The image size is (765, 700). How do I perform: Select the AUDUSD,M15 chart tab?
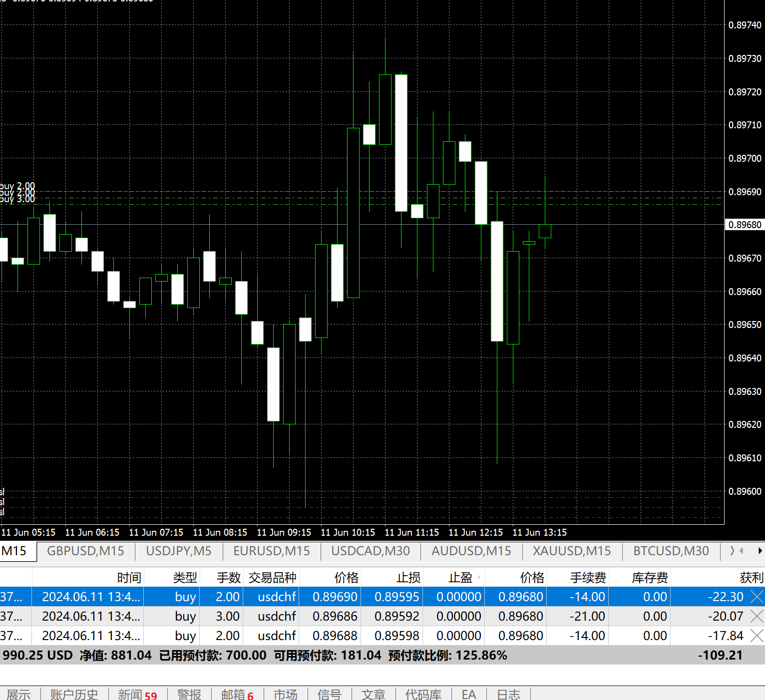click(x=471, y=551)
